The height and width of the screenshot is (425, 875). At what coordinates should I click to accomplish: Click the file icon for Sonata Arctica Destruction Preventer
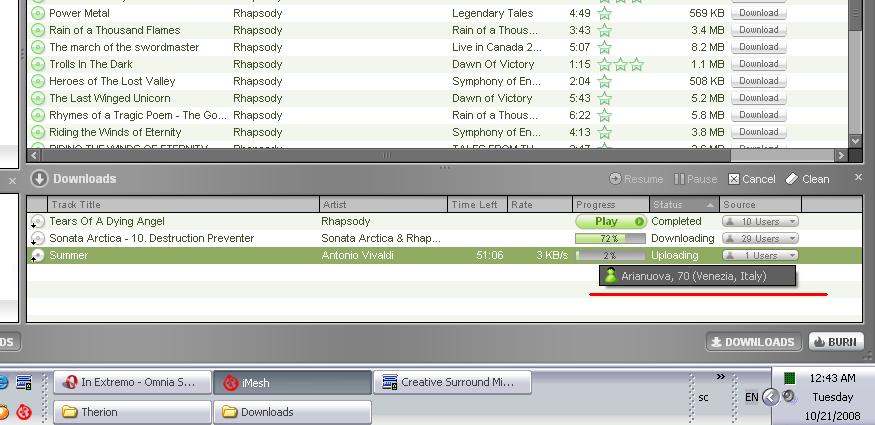click(x=37, y=238)
